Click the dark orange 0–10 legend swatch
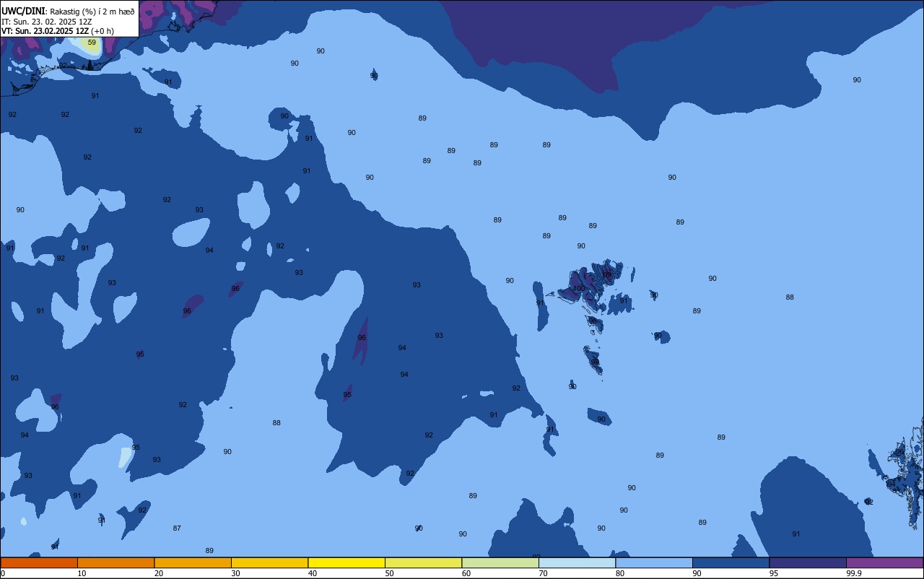The width and height of the screenshot is (924, 579). [x=39, y=562]
